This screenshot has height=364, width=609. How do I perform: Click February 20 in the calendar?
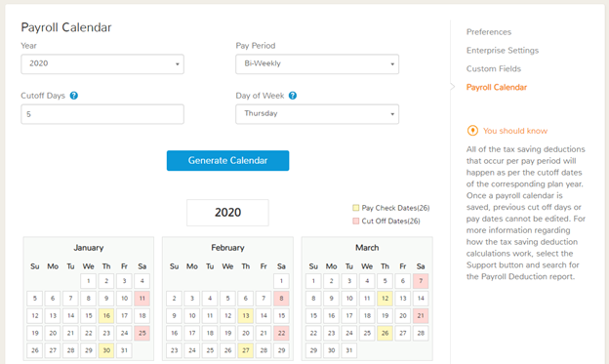pos(246,333)
